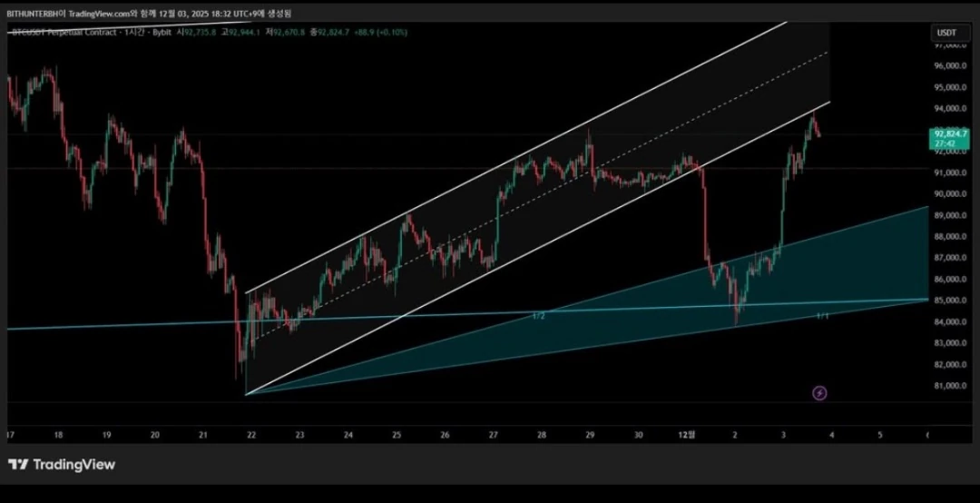Click the green change value +88.9 (+0.10%)
980x503 pixels.
pos(379,32)
